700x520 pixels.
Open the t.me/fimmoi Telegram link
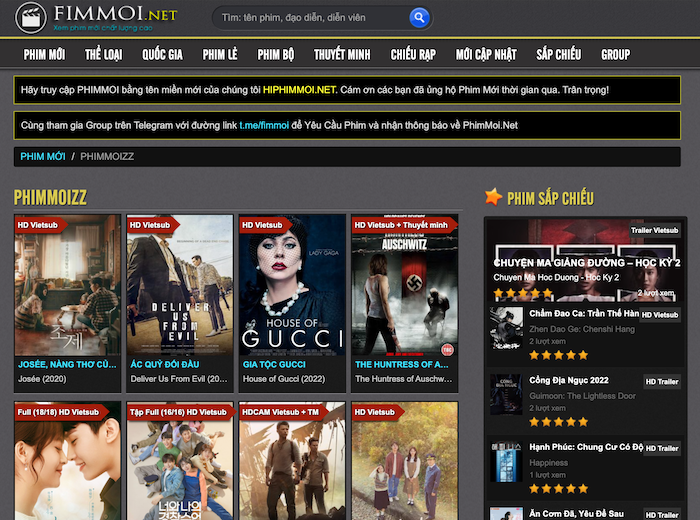264,125
